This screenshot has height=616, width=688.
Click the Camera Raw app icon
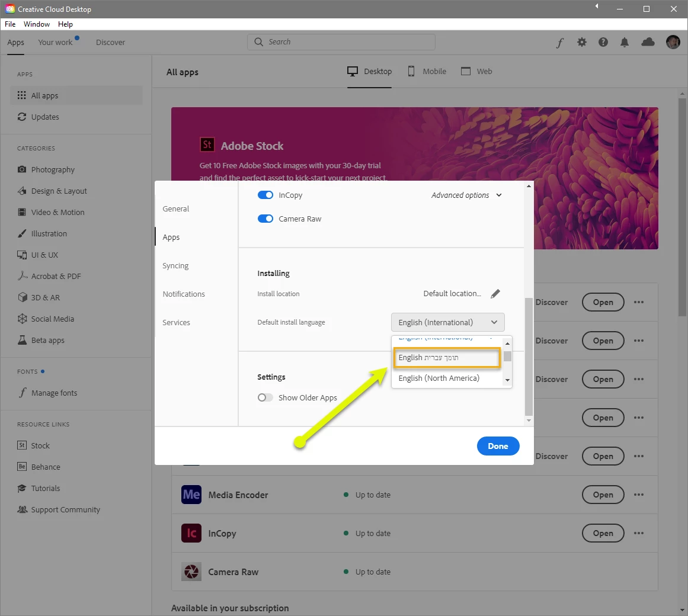(191, 572)
